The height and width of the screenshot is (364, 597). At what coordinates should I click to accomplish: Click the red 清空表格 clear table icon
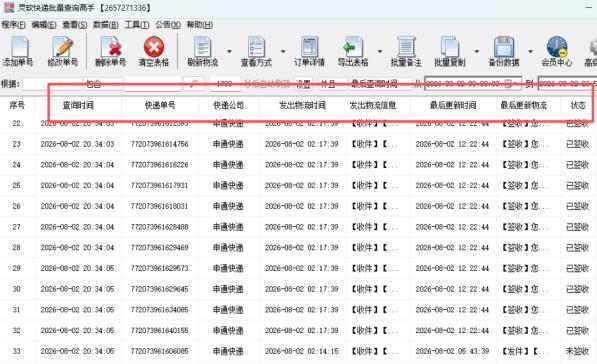pos(153,51)
